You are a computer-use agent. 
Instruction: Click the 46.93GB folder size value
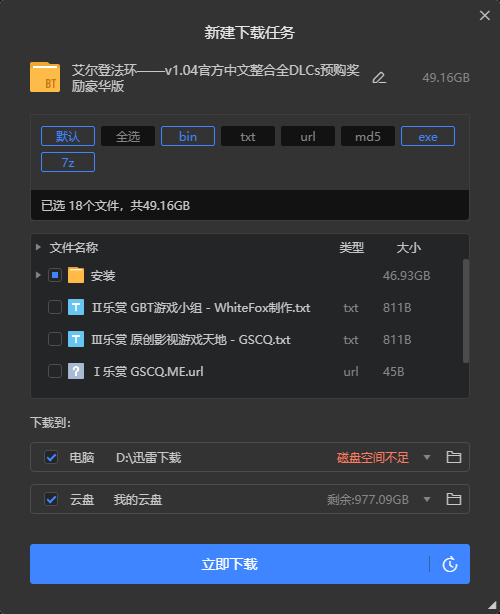[x=406, y=276]
